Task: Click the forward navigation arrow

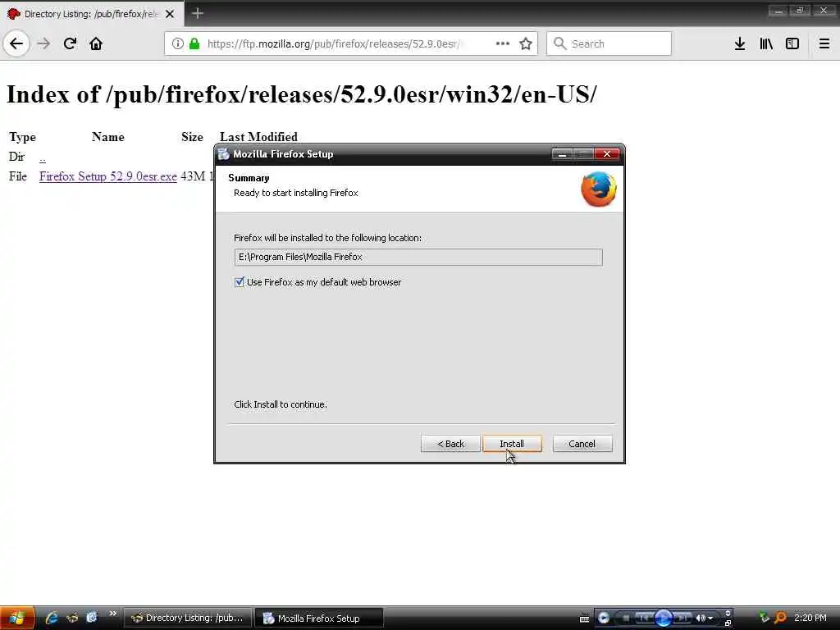Action: coord(44,43)
